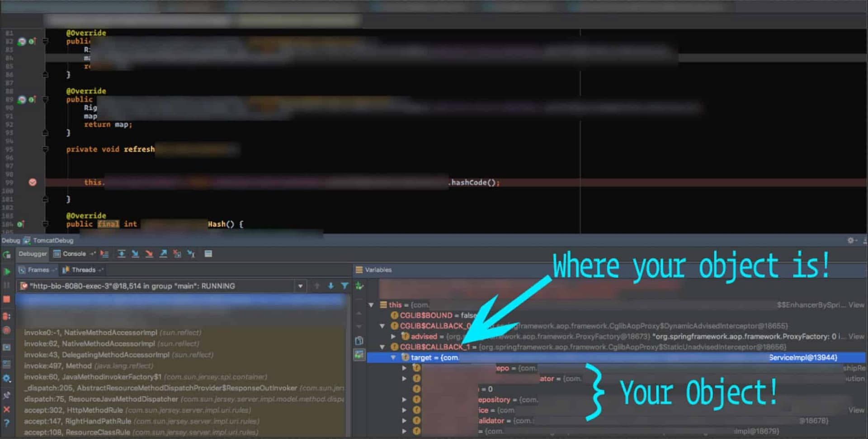
Task: Open the Evaluate Expression calculator icon
Action: pyautogui.click(x=208, y=254)
